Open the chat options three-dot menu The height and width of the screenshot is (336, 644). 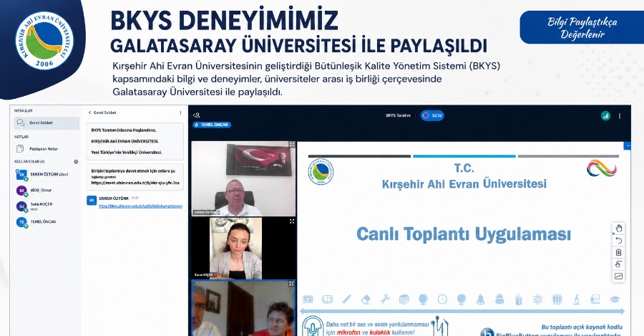180,112
